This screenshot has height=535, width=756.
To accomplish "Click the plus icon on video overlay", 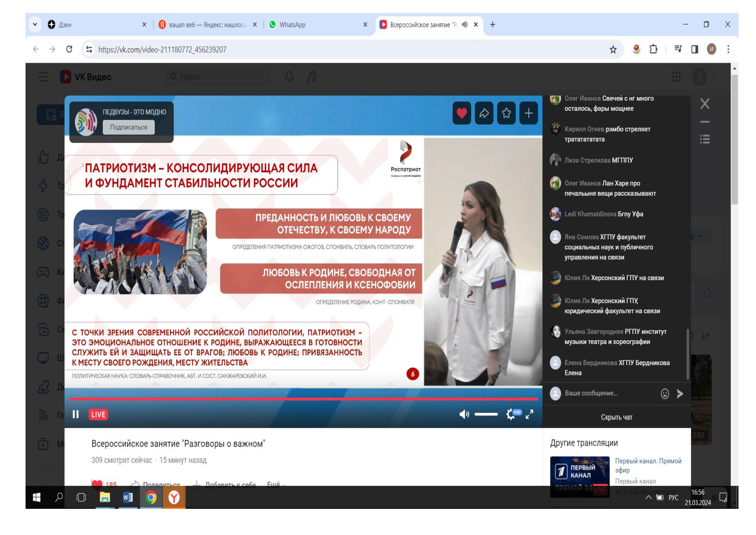I will (x=528, y=113).
